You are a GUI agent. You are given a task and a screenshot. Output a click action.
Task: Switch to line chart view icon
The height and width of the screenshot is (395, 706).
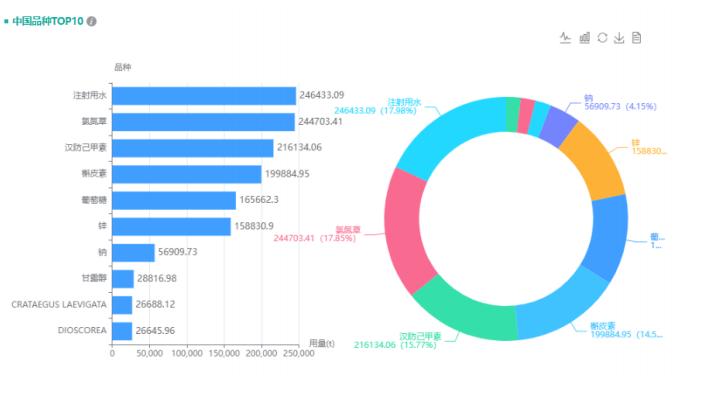[x=565, y=38]
